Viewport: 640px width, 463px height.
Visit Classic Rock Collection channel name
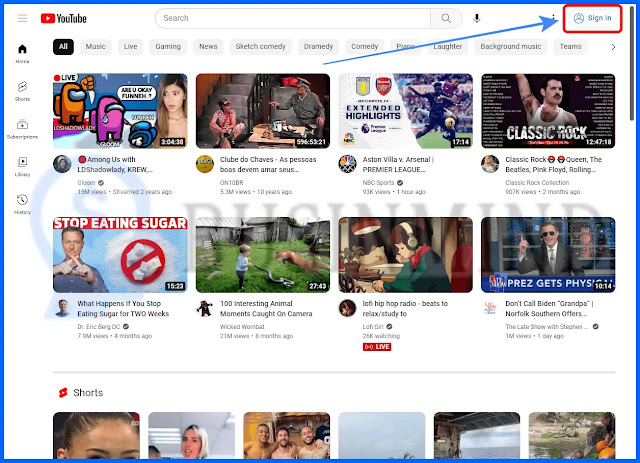click(537, 183)
